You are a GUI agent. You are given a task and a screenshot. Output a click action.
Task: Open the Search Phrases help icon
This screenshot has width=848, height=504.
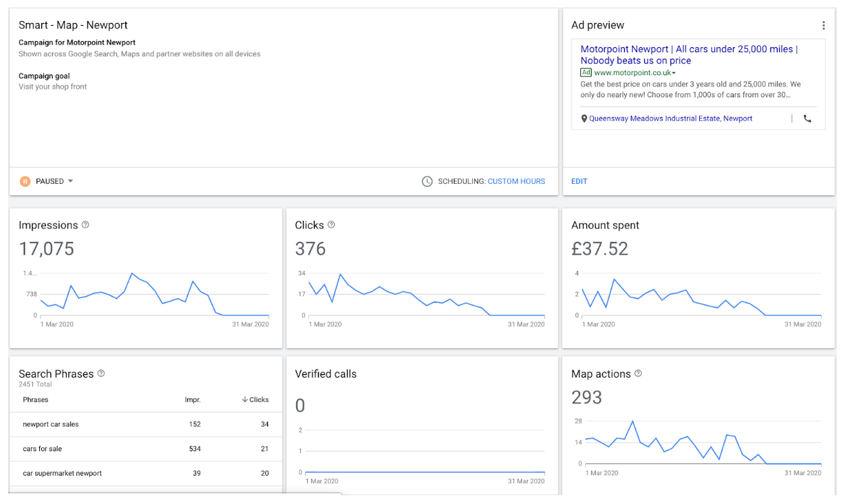pos(101,374)
